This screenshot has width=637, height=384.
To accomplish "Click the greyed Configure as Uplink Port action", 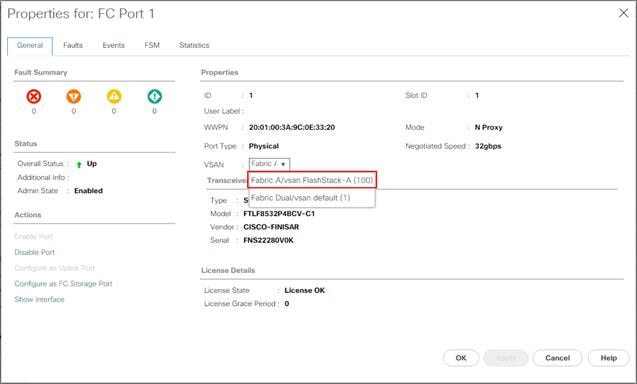I will [x=54, y=268].
